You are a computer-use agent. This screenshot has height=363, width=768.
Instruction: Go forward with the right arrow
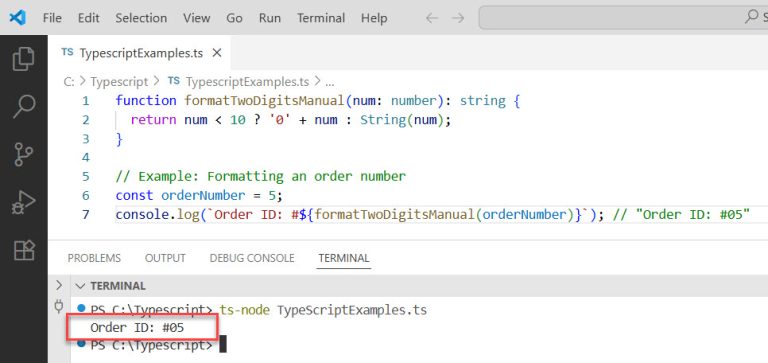[458, 18]
